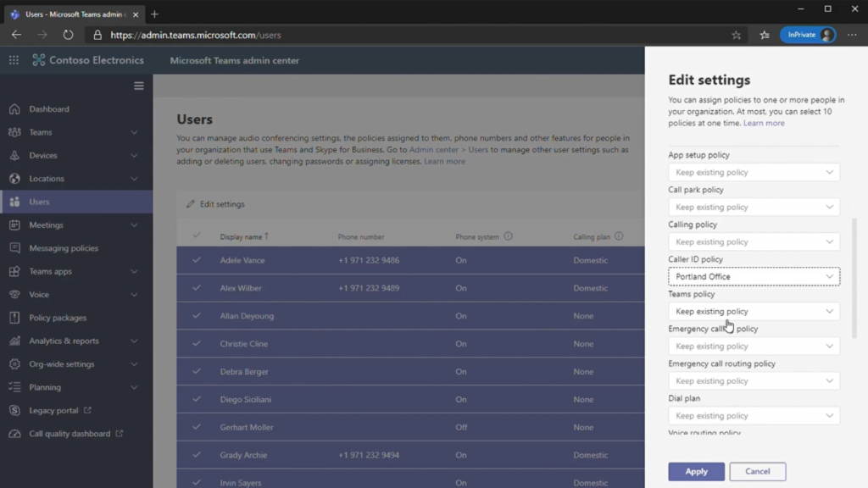Screen dimensions: 868x488
Task: Open the Caller ID policy dropdown
Action: (754, 277)
